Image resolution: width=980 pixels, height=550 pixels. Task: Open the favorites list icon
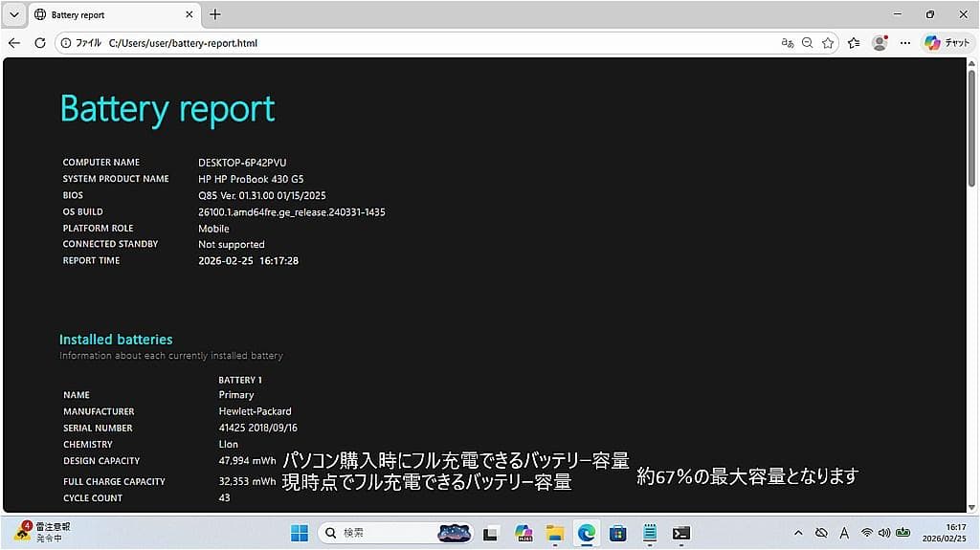coord(854,43)
